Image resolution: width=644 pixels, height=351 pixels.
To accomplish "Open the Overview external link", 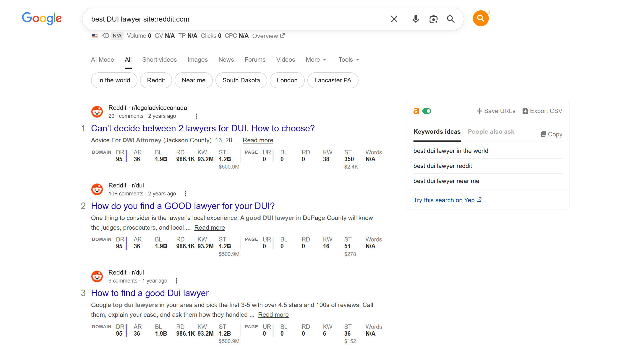I will (x=268, y=36).
